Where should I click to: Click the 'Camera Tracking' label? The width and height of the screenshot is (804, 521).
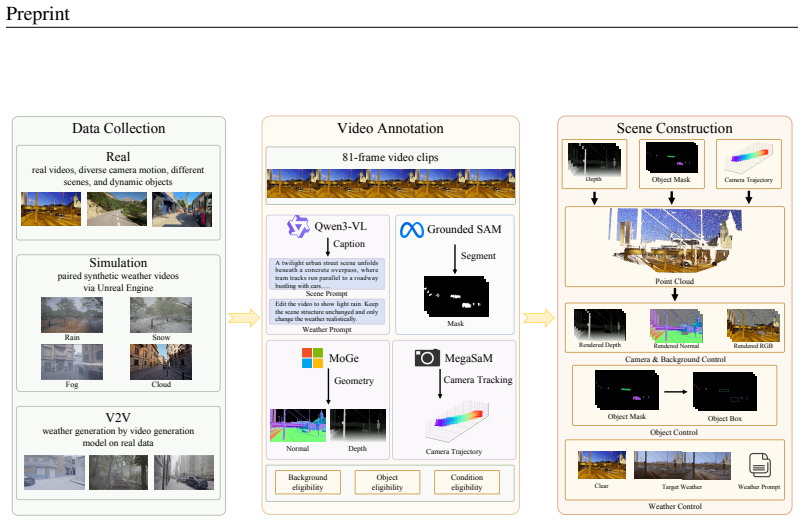(x=478, y=379)
